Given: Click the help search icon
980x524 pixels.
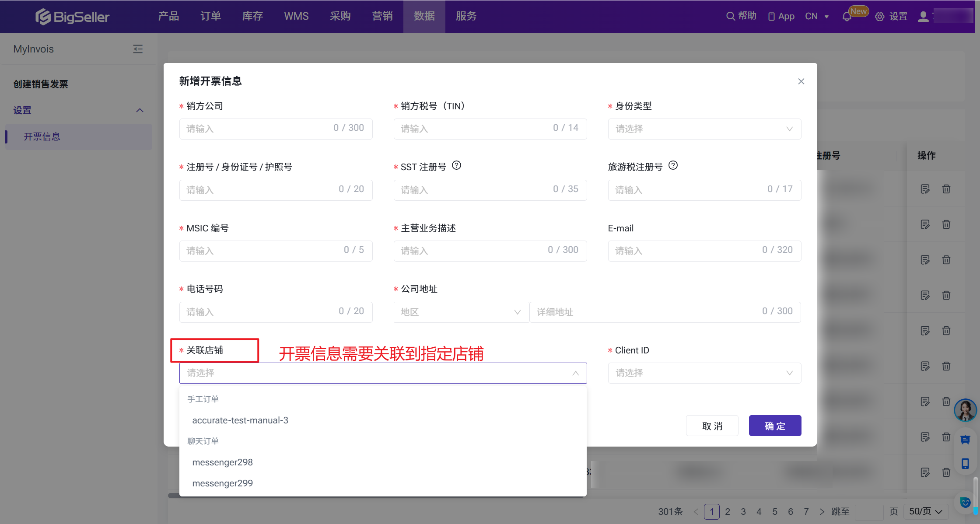Looking at the screenshot, I should click(x=730, y=16).
